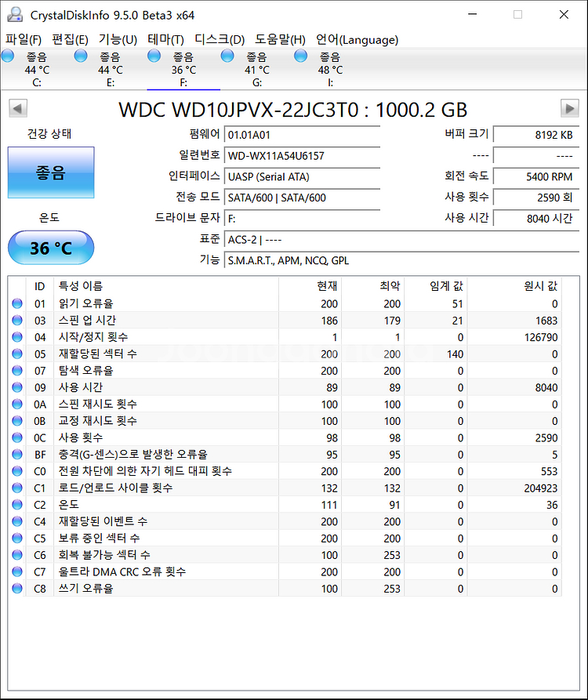
Task: Open the 기능(U) menu
Action: click(x=118, y=40)
